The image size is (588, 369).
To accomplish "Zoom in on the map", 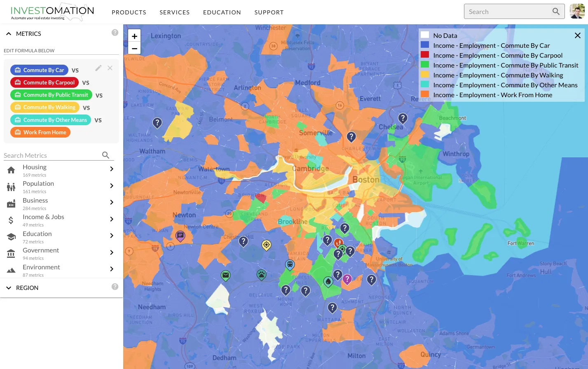I will pyautogui.click(x=134, y=36).
